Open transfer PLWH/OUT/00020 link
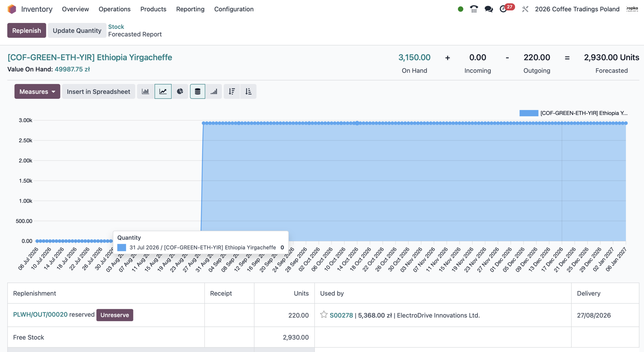The width and height of the screenshot is (644, 352). tap(40, 315)
